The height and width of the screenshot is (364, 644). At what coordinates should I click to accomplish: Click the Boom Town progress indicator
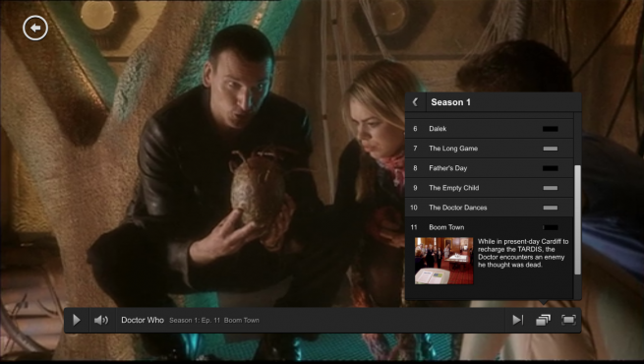(x=550, y=227)
